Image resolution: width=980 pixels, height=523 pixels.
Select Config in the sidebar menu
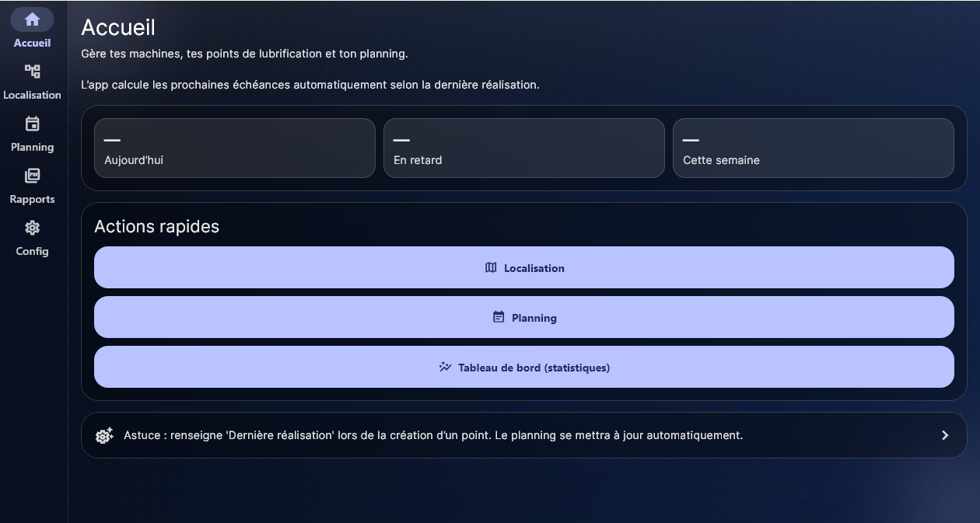click(x=32, y=238)
